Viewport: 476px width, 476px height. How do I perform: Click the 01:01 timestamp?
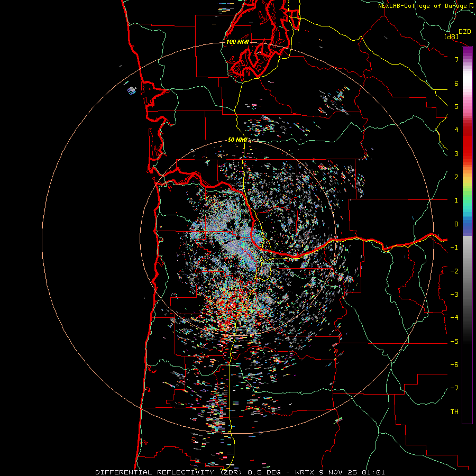tap(373, 472)
